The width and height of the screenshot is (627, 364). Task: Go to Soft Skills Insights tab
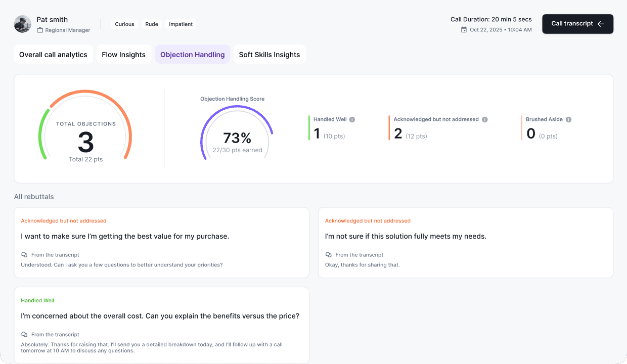[x=270, y=55]
